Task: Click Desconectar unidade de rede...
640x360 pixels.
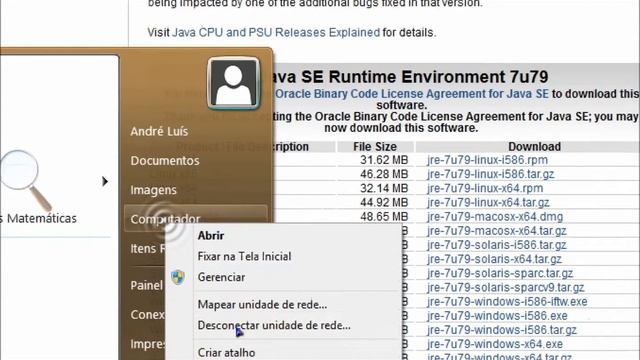Action: [274, 325]
